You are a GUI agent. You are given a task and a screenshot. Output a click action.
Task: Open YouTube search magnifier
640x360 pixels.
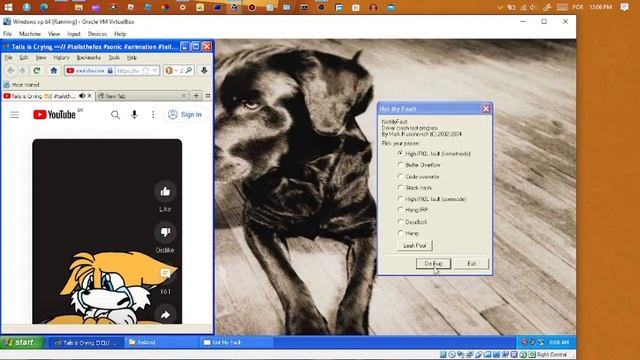point(116,115)
